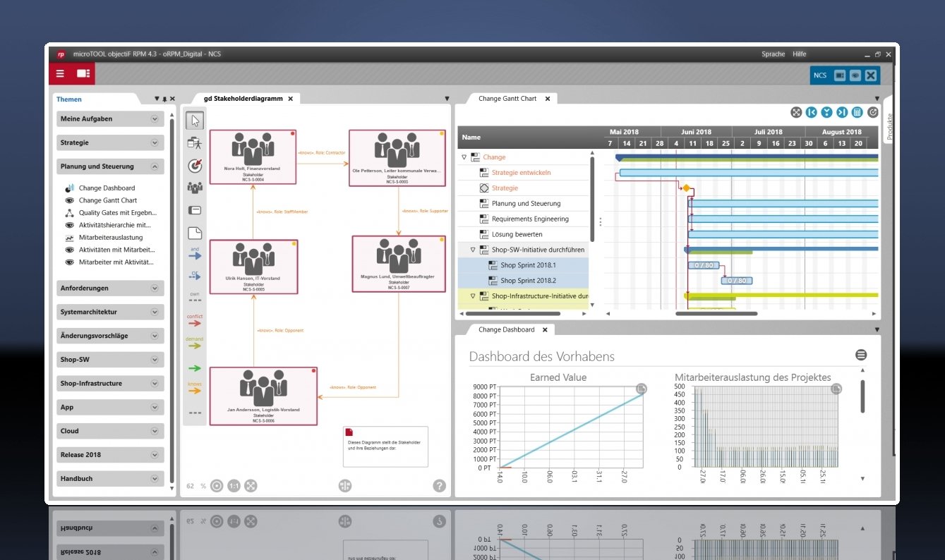Jump to the Gantt chart end
Image resolution: width=945 pixels, height=560 pixels.
click(x=842, y=112)
